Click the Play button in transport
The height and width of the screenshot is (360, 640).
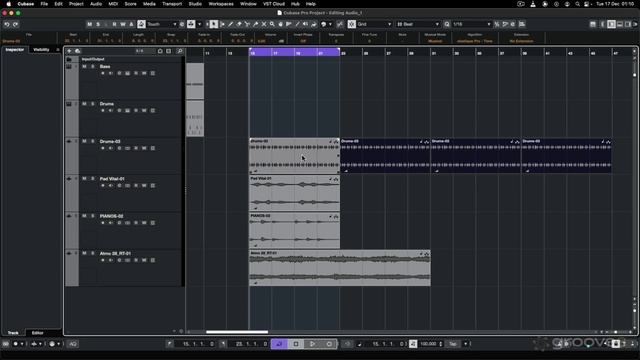point(313,344)
